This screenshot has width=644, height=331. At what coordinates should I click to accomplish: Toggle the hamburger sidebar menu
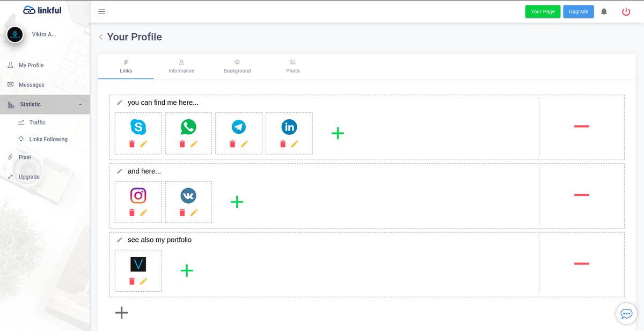coord(101,11)
